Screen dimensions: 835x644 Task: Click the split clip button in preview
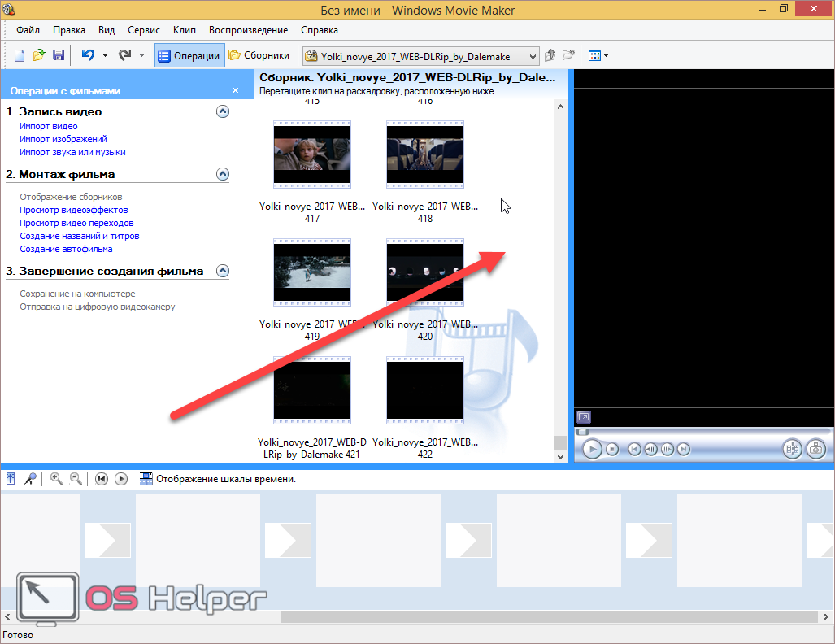tap(792, 449)
